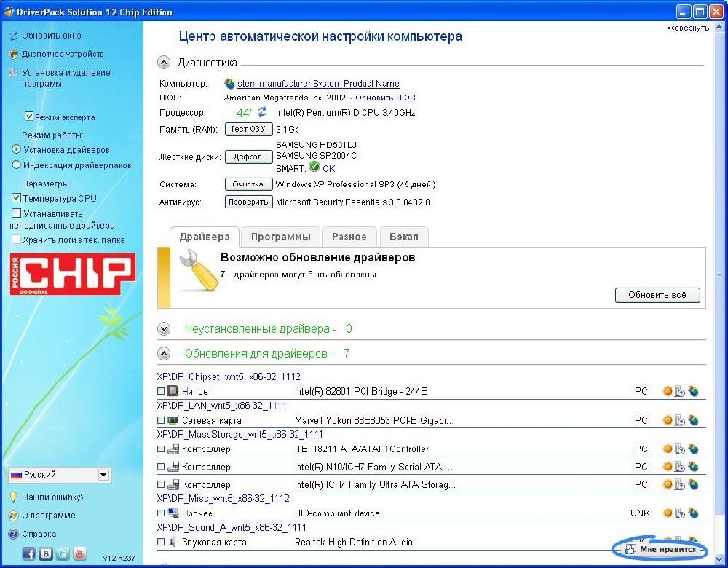Refresh the CPU temperature reading
The image size is (728, 568).
click(262, 112)
